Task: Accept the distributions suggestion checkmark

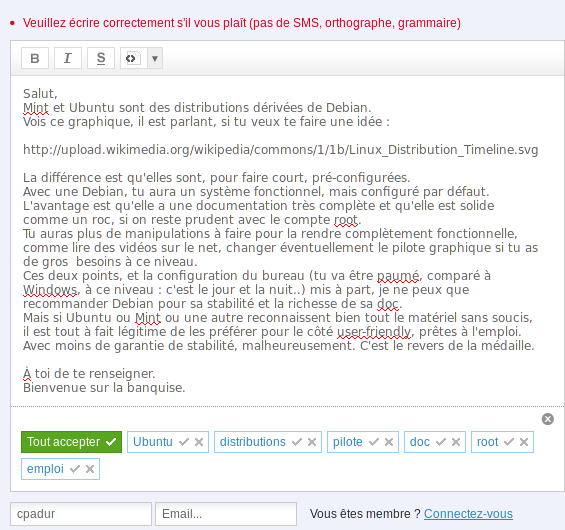Action: tap(297, 442)
